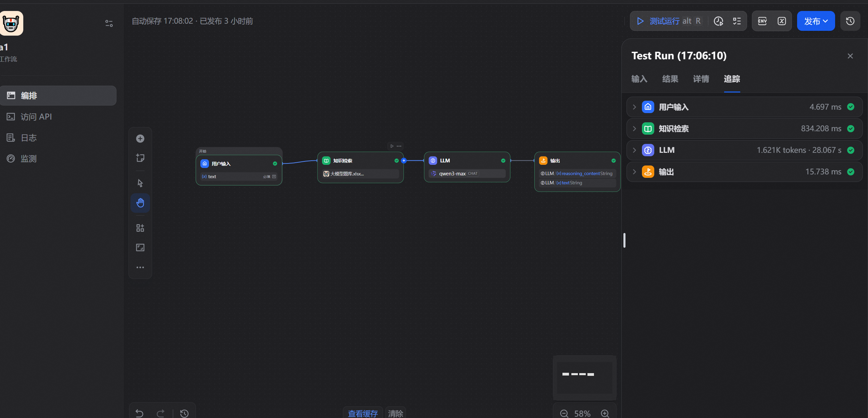Click the add node plus icon
Screen dimensions: 868x418
pyautogui.click(x=140, y=138)
